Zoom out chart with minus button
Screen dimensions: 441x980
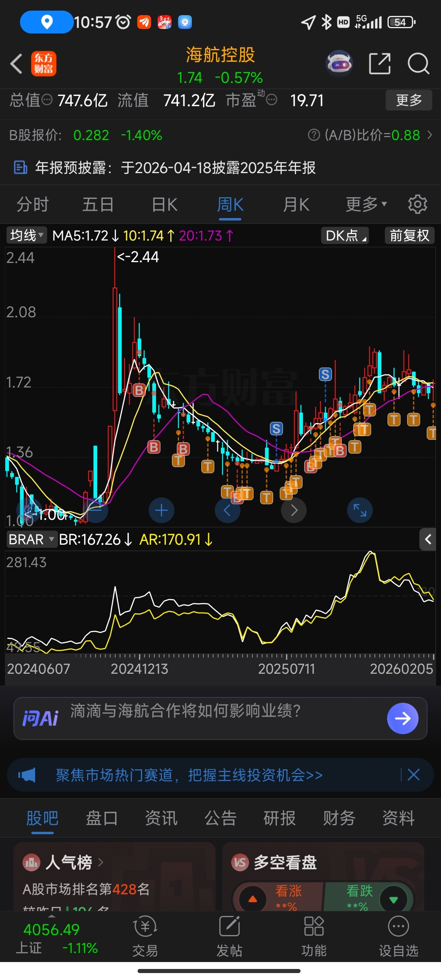(96, 510)
